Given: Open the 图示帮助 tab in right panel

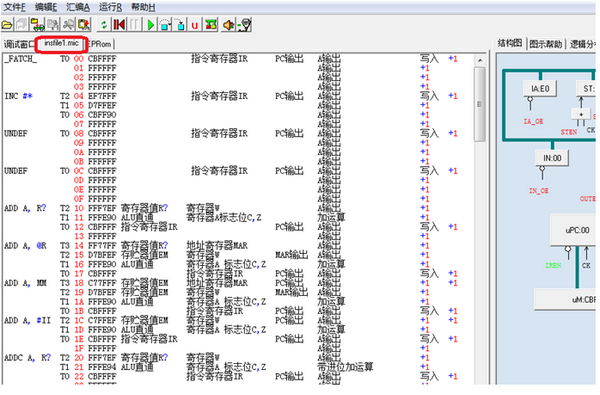Looking at the screenshot, I should [x=546, y=44].
